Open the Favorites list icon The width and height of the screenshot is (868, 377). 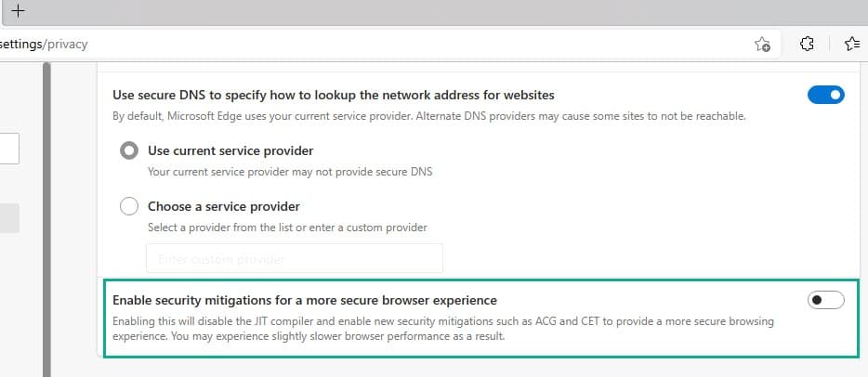851,44
